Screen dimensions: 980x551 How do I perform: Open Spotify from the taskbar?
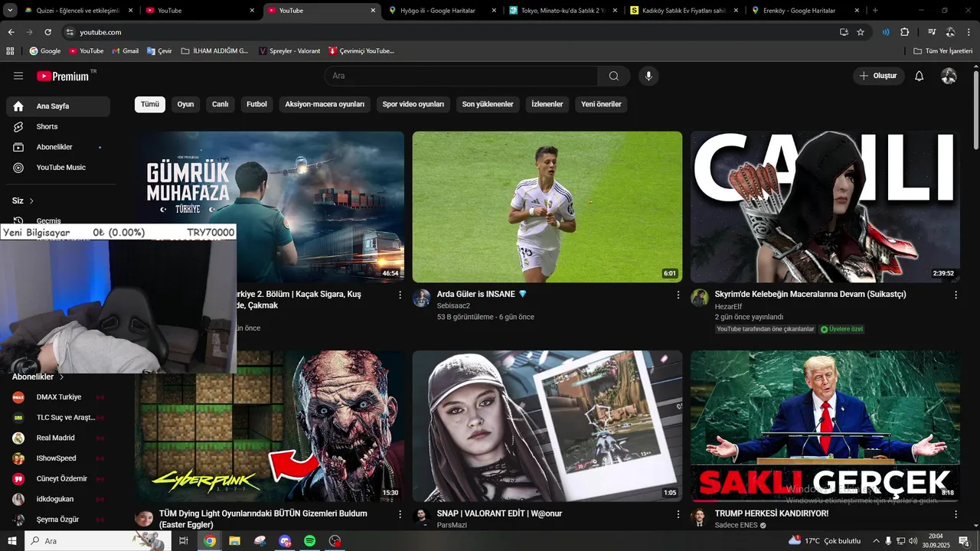click(310, 541)
